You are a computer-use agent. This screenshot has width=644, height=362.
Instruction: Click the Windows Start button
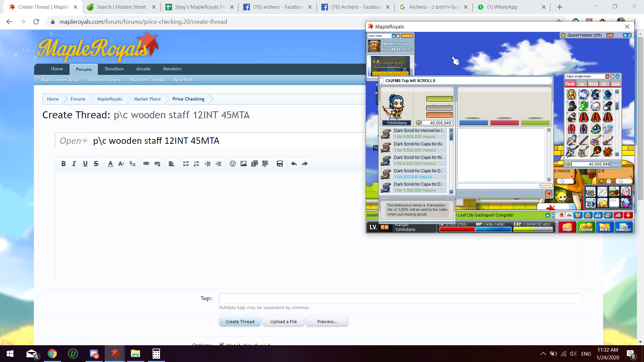click(x=10, y=354)
